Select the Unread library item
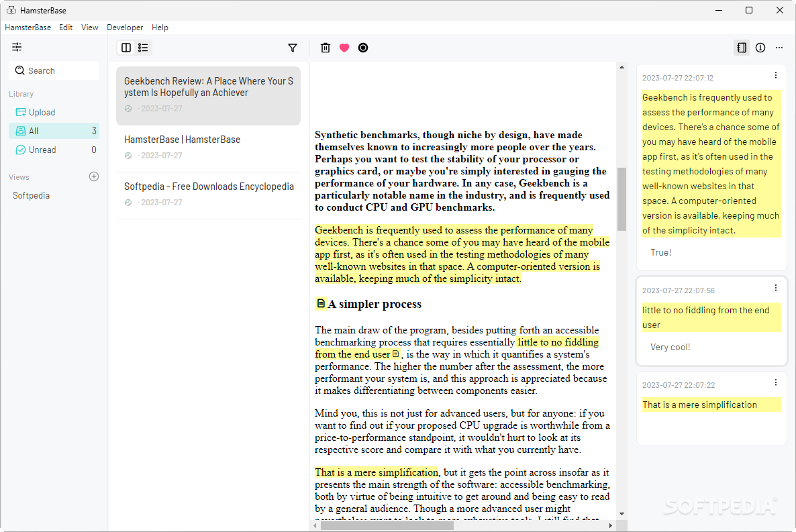The width and height of the screenshot is (796, 532). click(54, 150)
